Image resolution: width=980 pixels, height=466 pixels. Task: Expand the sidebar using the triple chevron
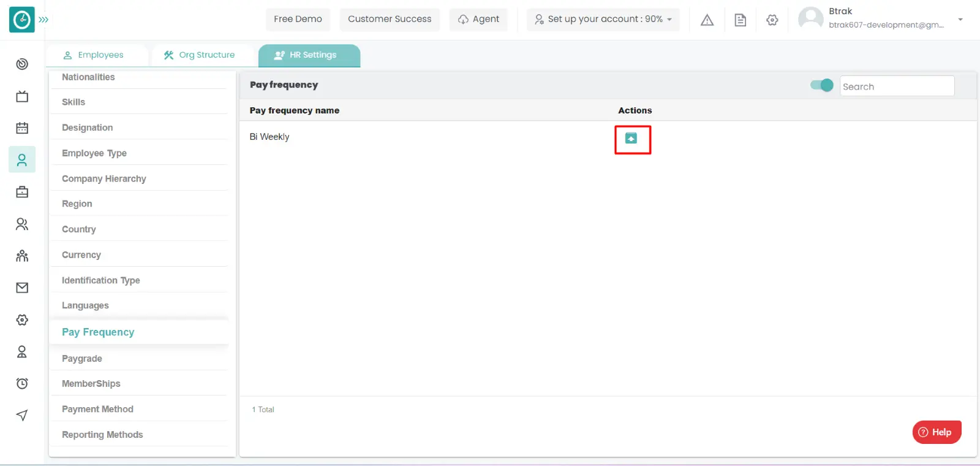[43, 20]
